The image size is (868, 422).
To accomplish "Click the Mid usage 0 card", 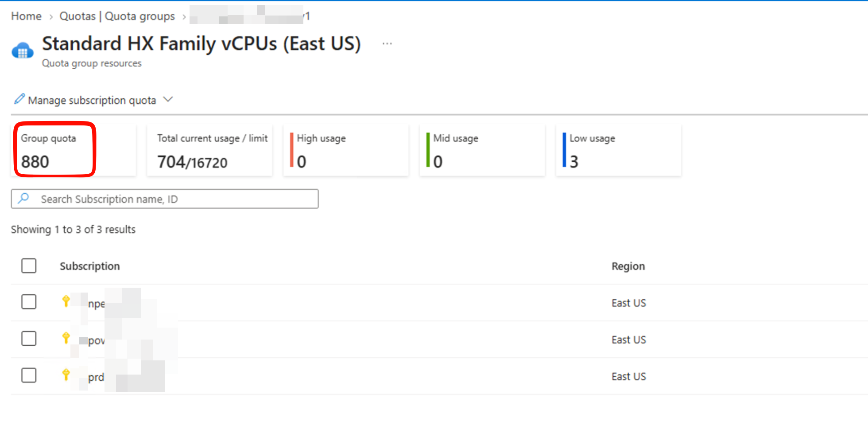I will (x=482, y=150).
